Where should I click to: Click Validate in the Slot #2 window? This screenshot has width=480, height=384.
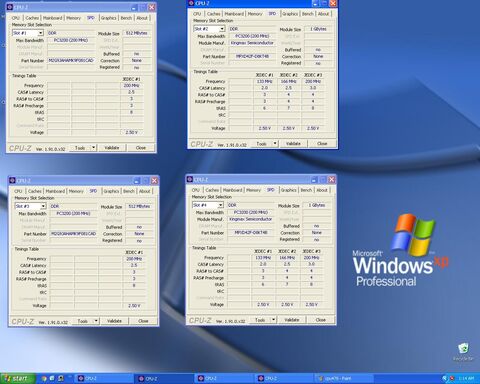(x=293, y=144)
